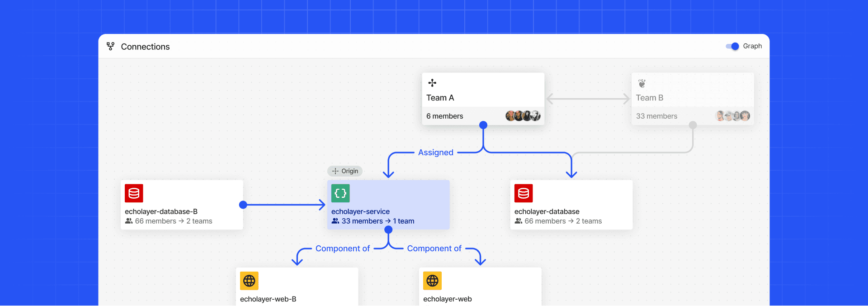Click the crosshair icon in Origin badge
Screen dimensions: 868x306
(x=335, y=171)
